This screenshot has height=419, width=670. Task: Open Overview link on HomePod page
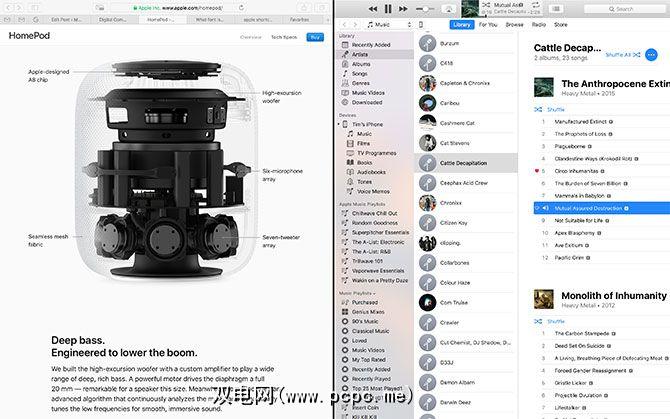251,37
